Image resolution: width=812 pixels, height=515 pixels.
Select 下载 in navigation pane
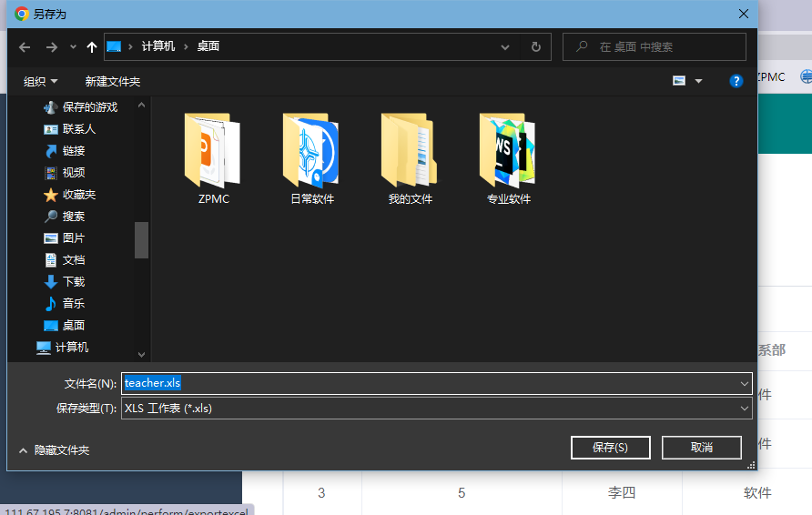[x=65, y=281]
